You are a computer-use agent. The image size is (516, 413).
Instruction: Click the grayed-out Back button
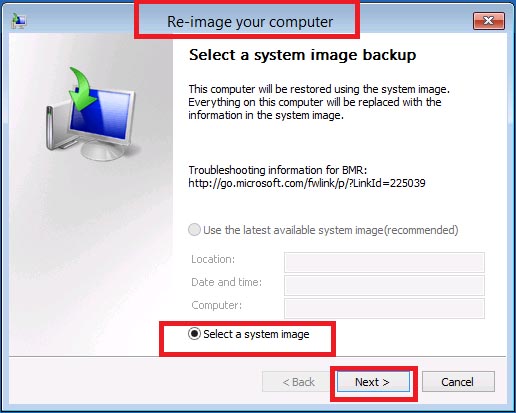pyautogui.click(x=298, y=382)
